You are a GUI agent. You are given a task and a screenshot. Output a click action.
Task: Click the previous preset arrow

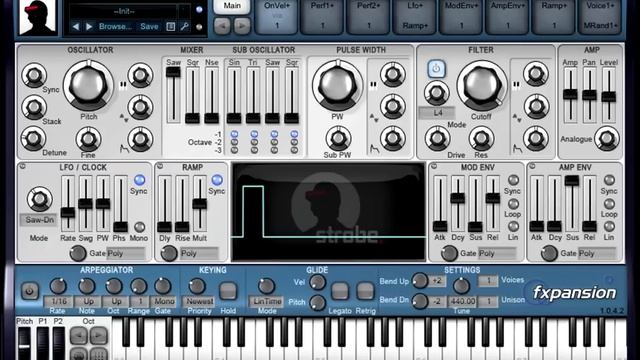coord(76,27)
